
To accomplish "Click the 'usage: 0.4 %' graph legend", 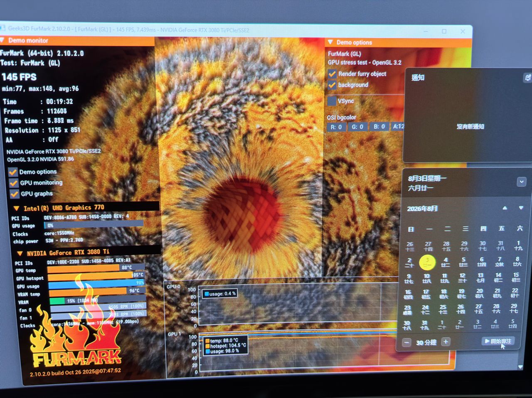I will (x=219, y=294).
